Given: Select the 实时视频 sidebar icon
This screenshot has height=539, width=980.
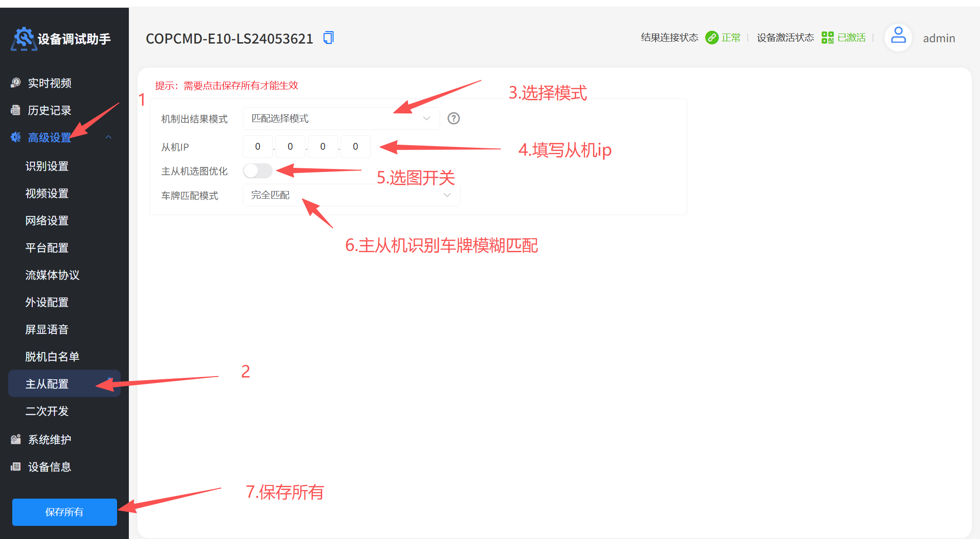Looking at the screenshot, I should (x=16, y=83).
